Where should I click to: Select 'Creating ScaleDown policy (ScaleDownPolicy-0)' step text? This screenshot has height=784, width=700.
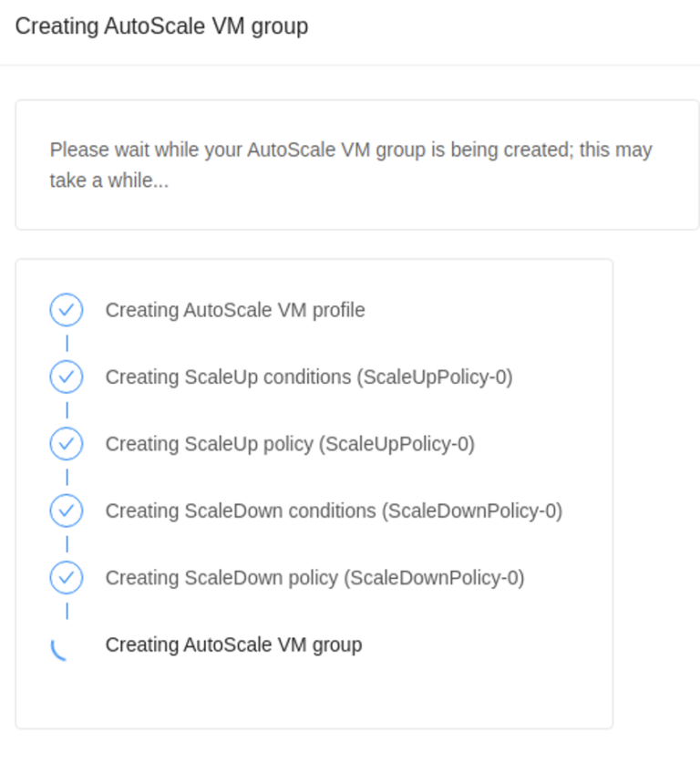click(x=314, y=578)
